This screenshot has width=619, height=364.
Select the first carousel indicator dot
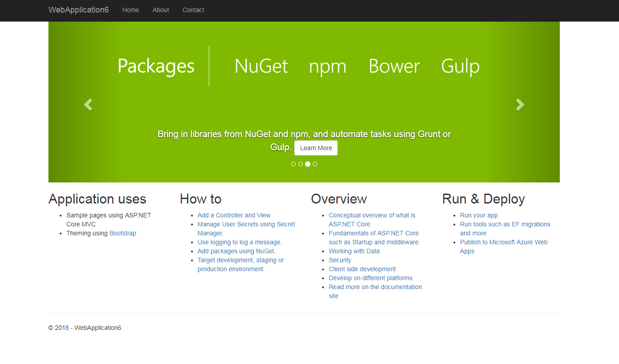pos(293,164)
